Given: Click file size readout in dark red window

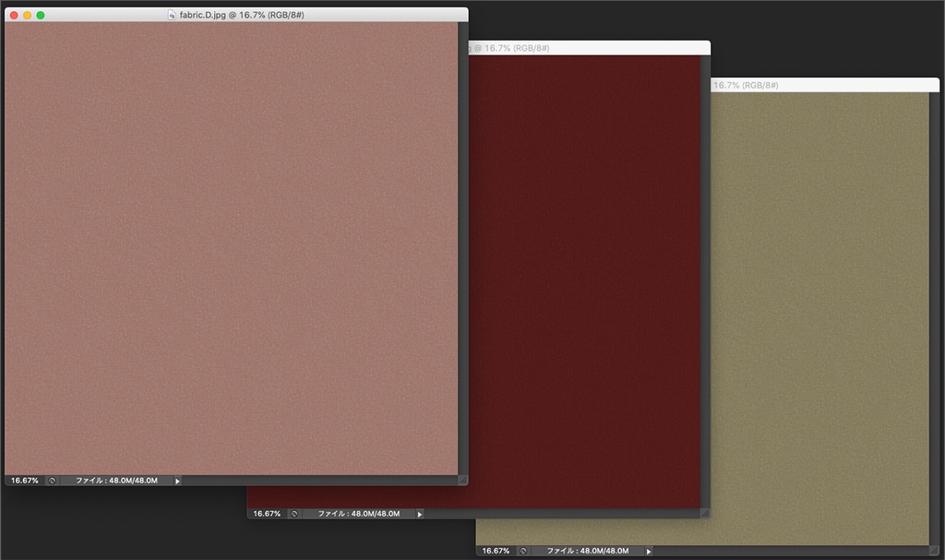Looking at the screenshot, I should 359,514.
